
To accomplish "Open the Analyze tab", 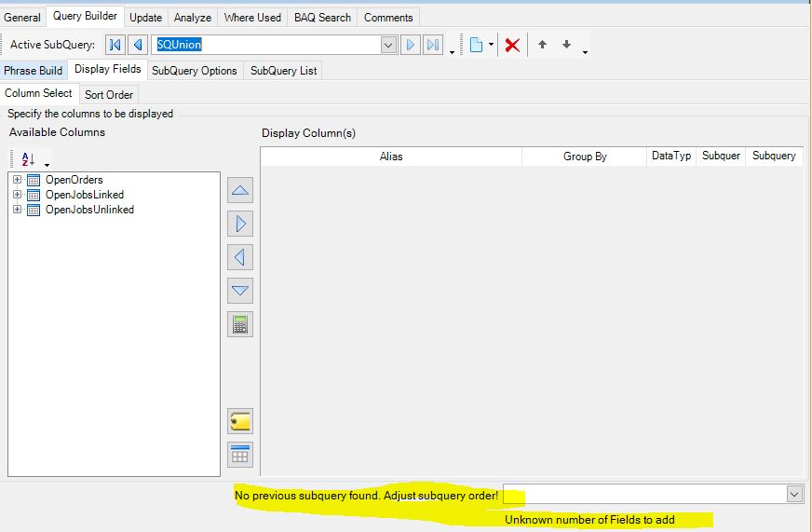I will tap(193, 18).
